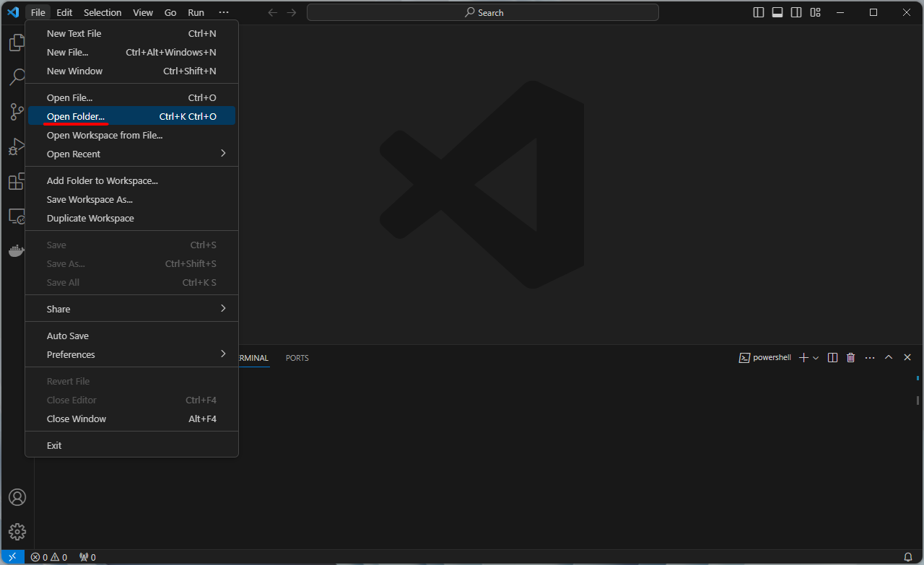Maximize panel size with up chevron
The image size is (924, 565).
(x=889, y=357)
